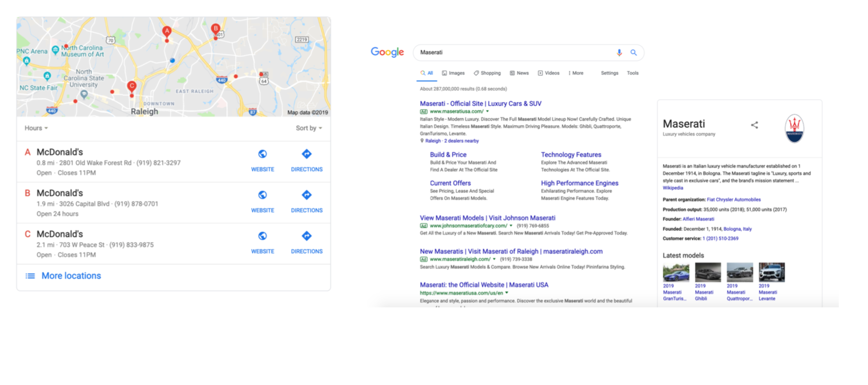The width and height of the screenshot is (868, 385).
Task: Click the 'Latest models' heading
Action: (x=683, y=256)
